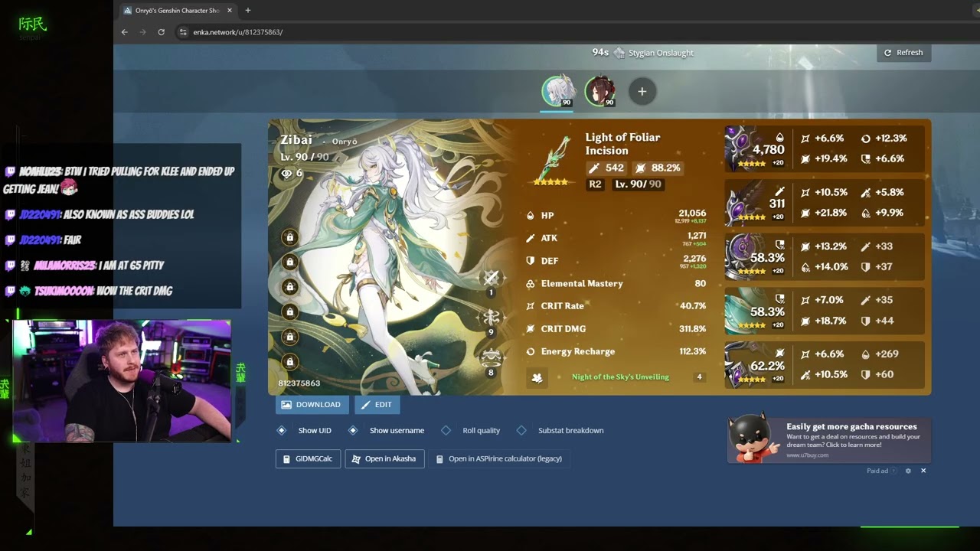Screen dimensions: 980x551
Task: Click the weapon R2 refinement badge
Action: 595,184
